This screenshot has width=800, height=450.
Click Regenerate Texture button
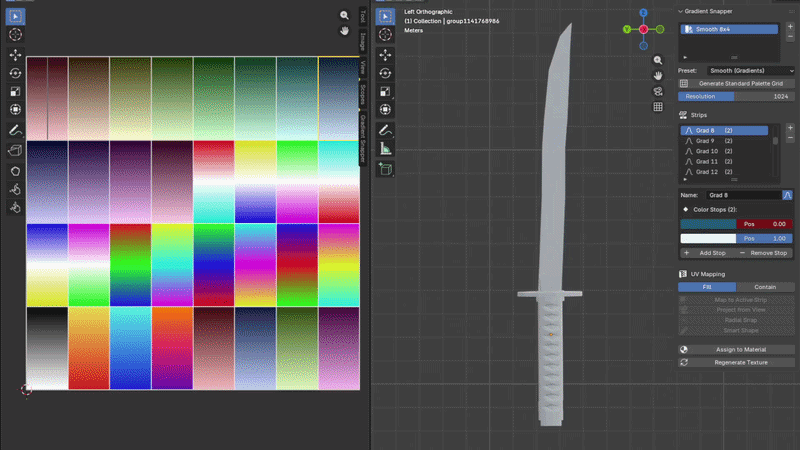(736, 363)
